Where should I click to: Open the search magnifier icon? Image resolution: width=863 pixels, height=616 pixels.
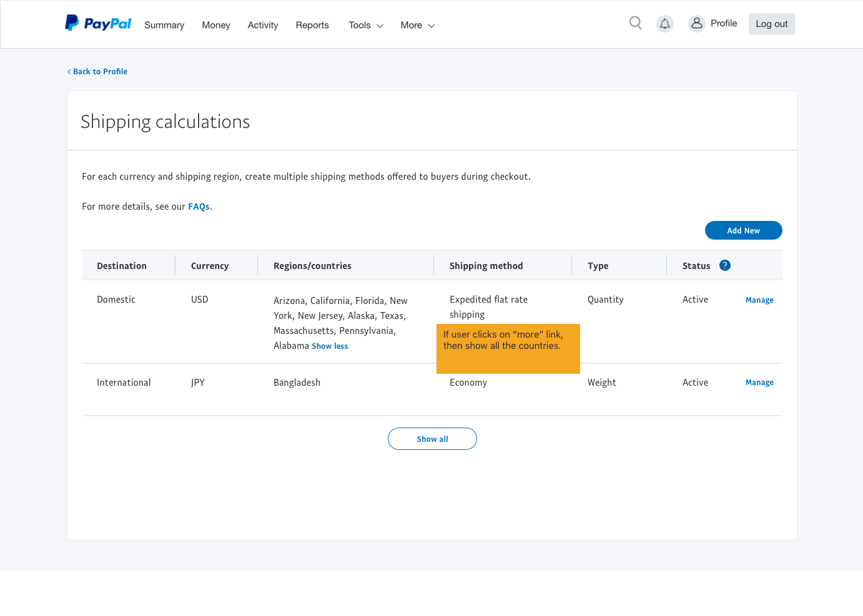(635, 23)
